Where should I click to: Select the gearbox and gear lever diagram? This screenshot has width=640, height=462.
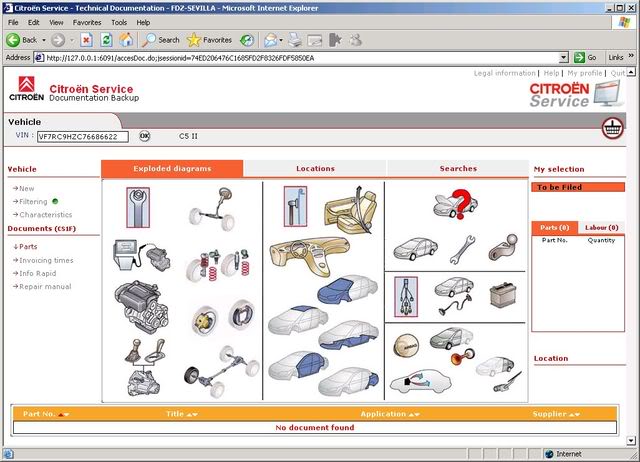point(145,367)
